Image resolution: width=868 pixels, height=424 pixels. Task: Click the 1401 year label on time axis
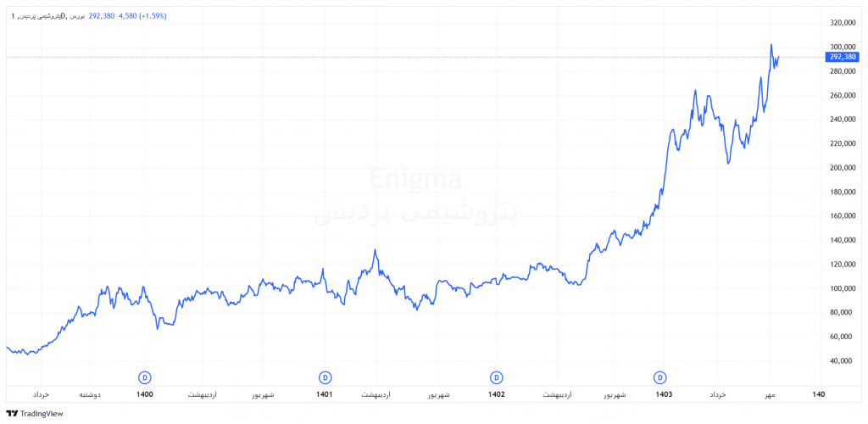325,395
